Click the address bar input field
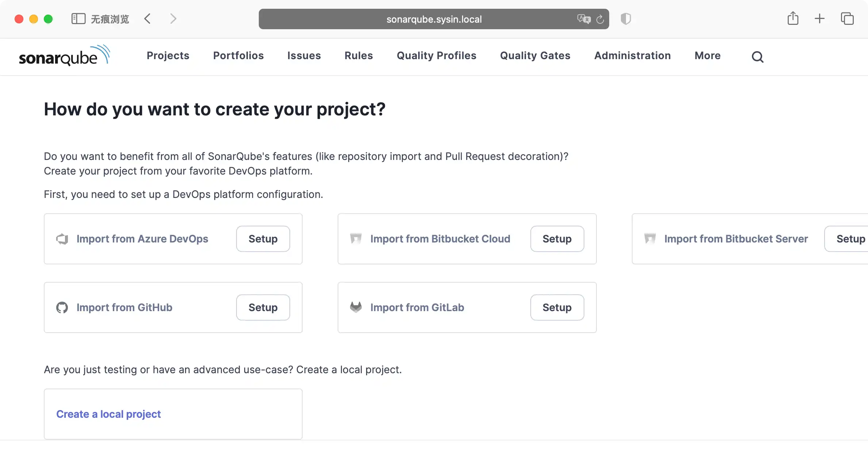The height and width of the screenshot is (455, 868). [x=433, y=18]
